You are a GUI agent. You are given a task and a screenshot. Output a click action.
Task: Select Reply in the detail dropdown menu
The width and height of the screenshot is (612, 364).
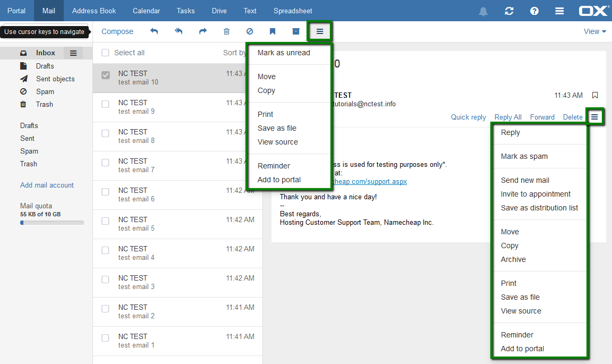[x=510, y=132]
